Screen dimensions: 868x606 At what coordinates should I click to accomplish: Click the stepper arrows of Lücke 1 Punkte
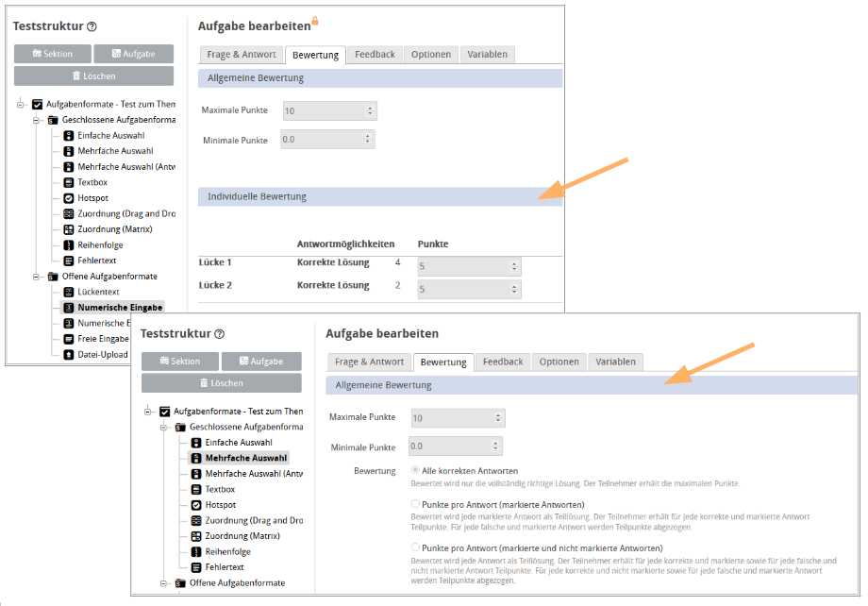[514, 266]
